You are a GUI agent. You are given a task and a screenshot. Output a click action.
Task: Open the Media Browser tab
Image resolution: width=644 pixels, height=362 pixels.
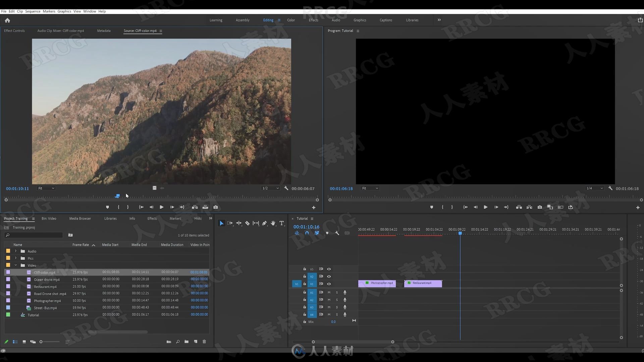click(x=80, y=219)
